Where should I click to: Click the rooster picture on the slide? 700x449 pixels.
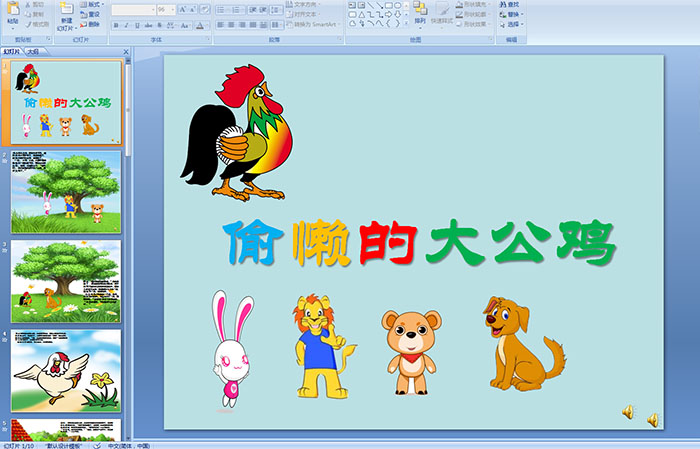click(237, 133)
